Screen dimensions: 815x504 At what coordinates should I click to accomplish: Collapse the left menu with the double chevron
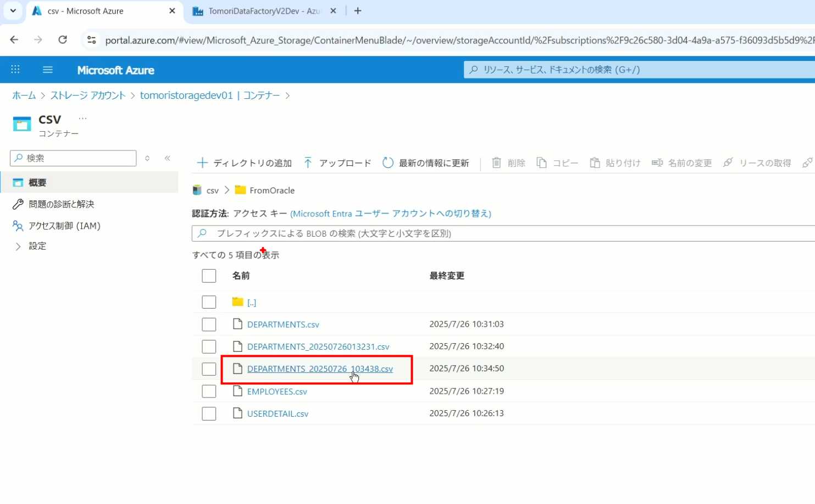point(168,158)
